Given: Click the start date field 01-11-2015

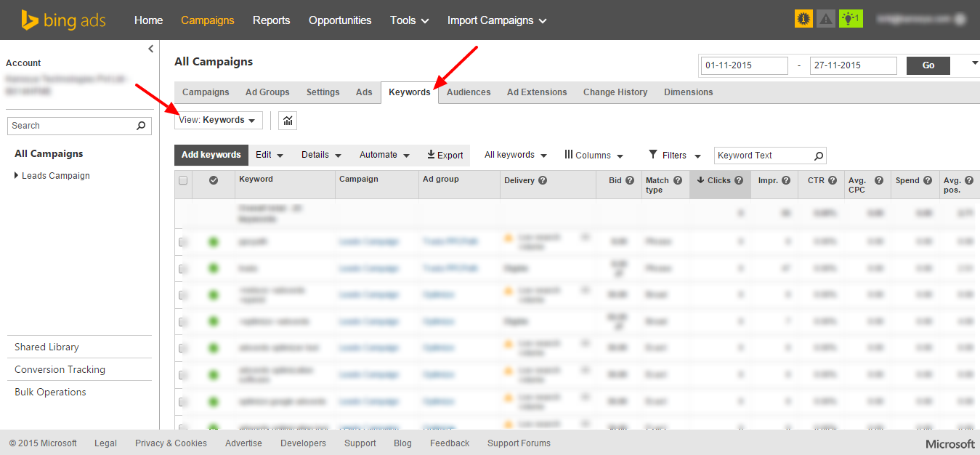Looking at the screenshot, I should click(x=745, y=65).
